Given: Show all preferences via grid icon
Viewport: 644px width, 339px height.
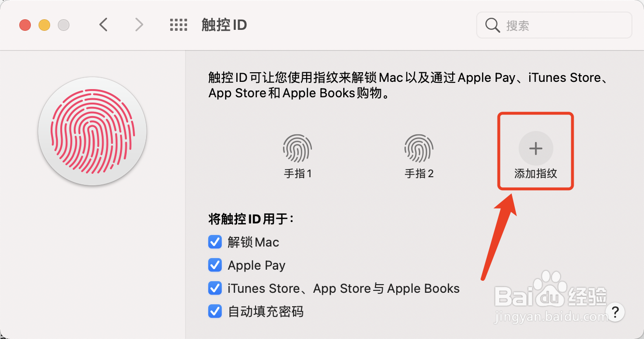Looking at the screenshot, I should point(178,25).
